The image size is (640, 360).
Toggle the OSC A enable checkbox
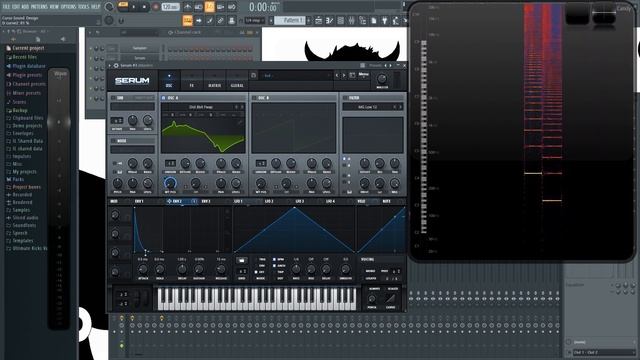point(164,98)
